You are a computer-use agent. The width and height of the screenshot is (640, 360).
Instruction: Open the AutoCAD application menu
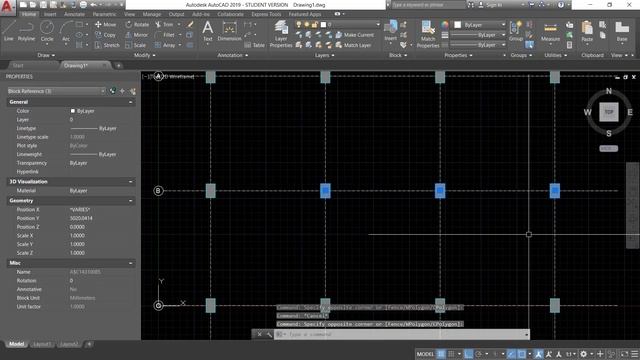7,7
